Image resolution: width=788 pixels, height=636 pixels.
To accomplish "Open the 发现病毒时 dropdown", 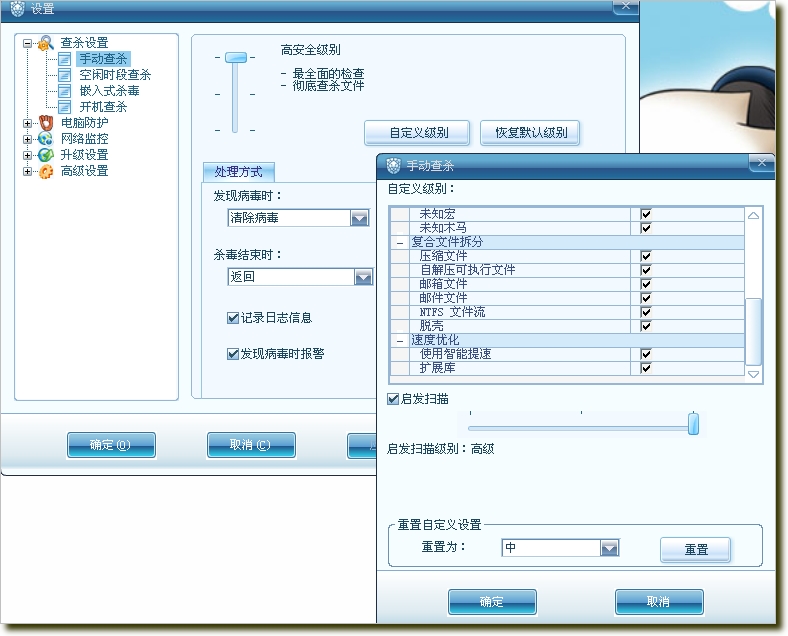I will [x=359, y=218].
